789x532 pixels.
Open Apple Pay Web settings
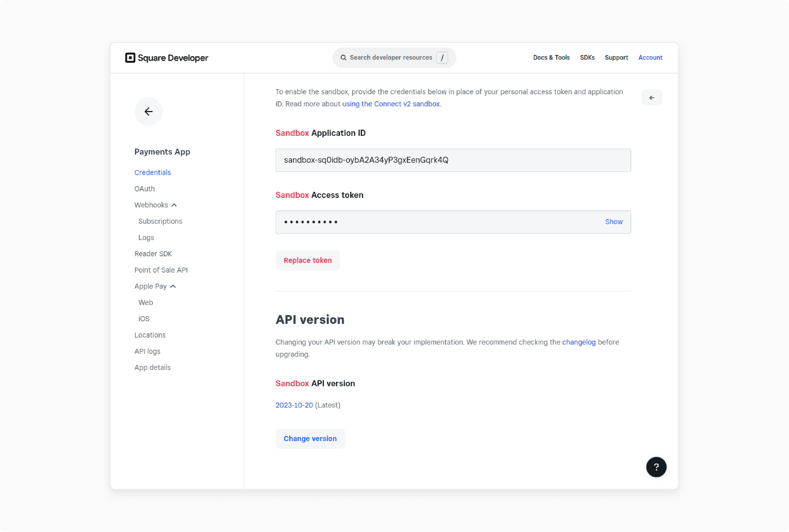coord(146,303)
